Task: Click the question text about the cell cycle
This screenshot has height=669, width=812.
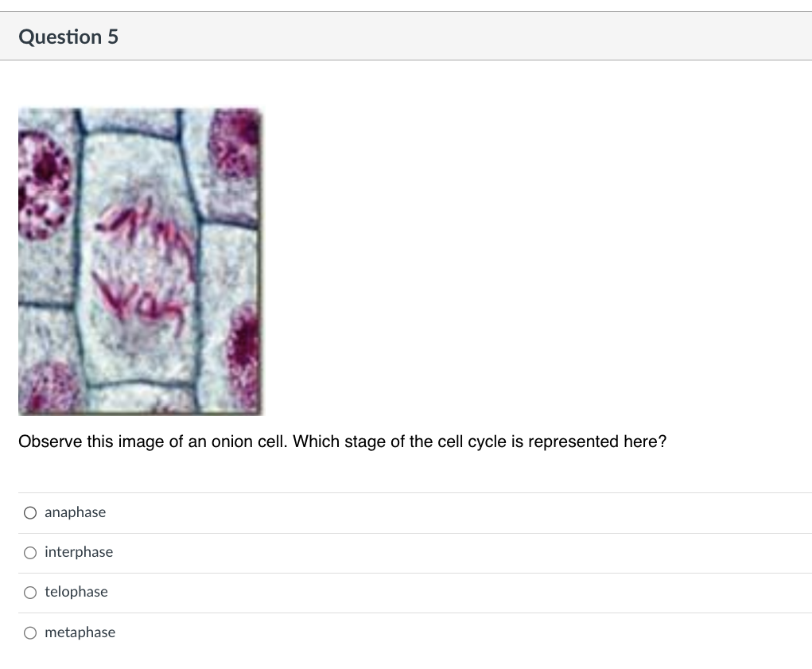Action: (344, 441)
